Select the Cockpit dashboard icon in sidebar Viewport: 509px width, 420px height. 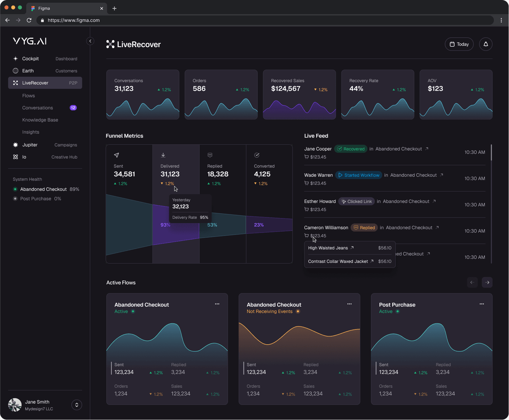pos(15,59)
